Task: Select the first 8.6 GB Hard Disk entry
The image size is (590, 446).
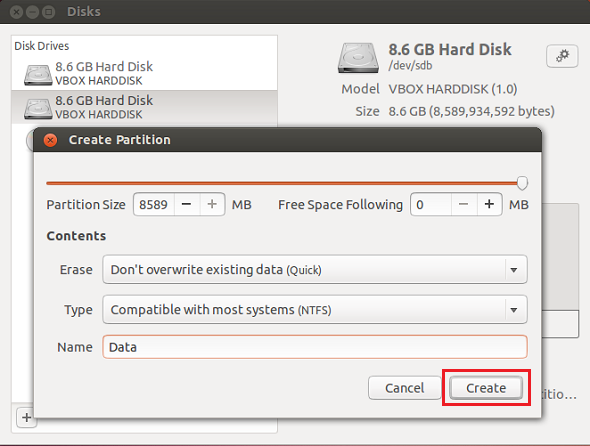Action: pos(144,73)
